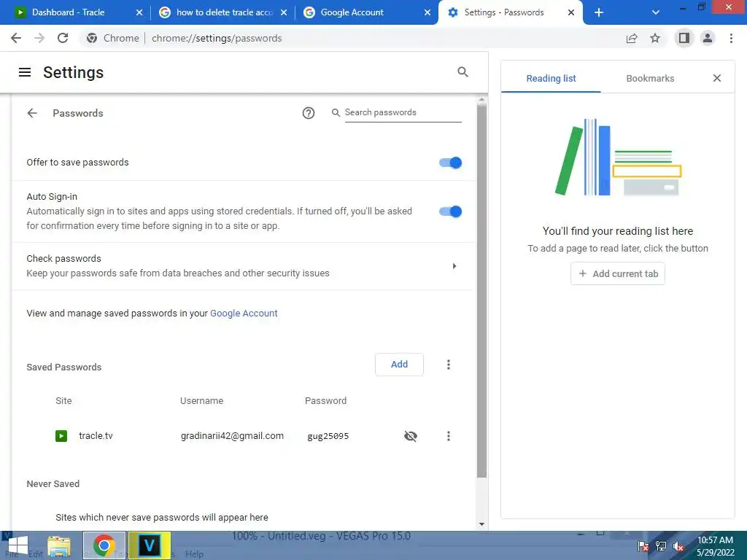The height and width of the screenshot is (560, 747).
Task: Open Saved Passwords more options menu
Action: point(449,365)
